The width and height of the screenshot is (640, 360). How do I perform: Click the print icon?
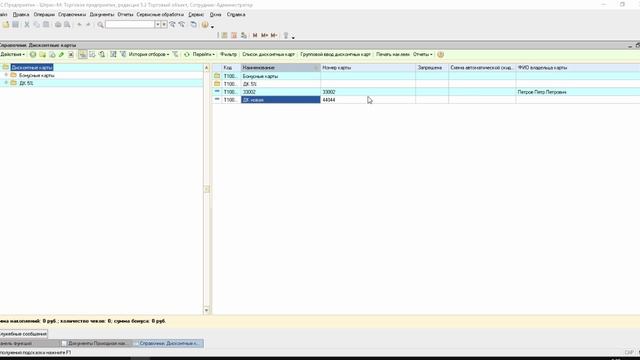[x=58, y=24]
